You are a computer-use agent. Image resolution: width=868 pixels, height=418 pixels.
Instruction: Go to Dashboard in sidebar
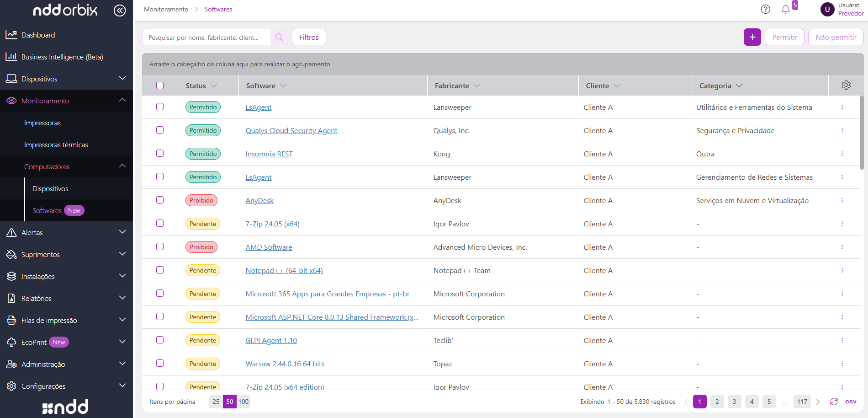(38, 35)
